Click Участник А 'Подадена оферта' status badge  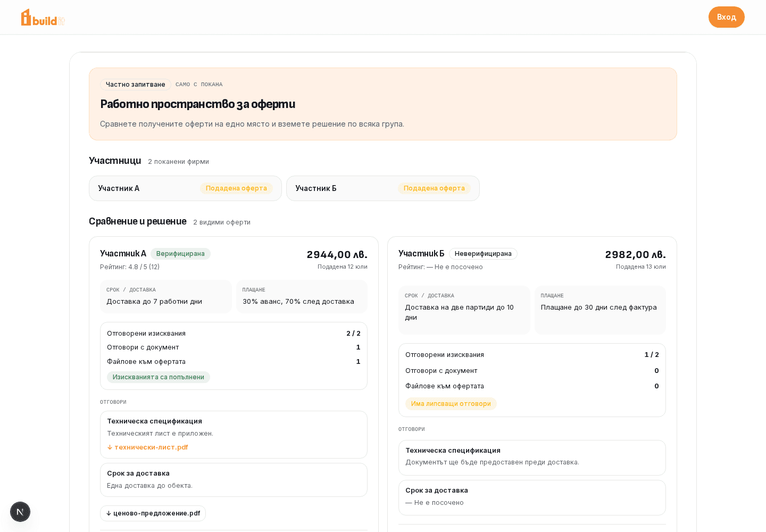pos(236,188)
